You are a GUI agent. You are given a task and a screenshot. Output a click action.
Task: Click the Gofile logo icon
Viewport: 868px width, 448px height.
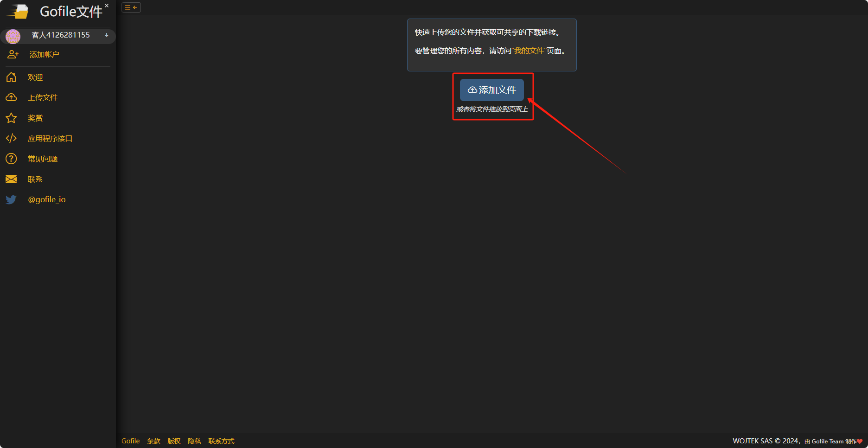(x=19, y=11)
